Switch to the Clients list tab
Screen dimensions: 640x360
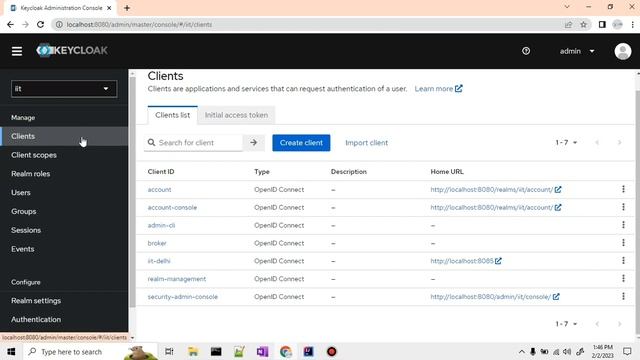point(173,115)
